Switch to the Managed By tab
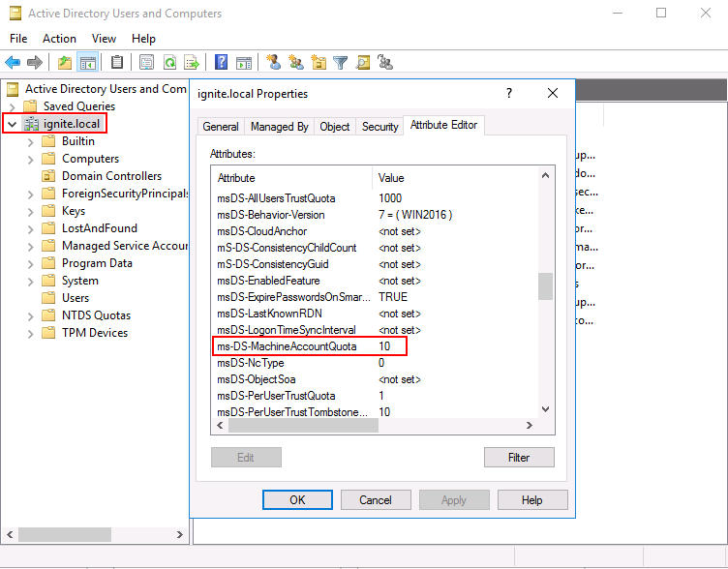Viewport: 728px width, 569px height. point(280,127)
